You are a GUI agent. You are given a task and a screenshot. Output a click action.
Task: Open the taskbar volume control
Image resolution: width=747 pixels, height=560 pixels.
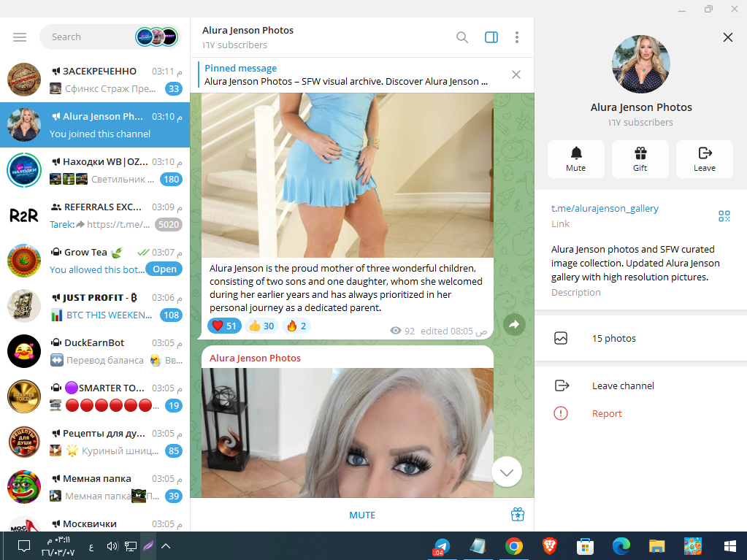point(112,546)
